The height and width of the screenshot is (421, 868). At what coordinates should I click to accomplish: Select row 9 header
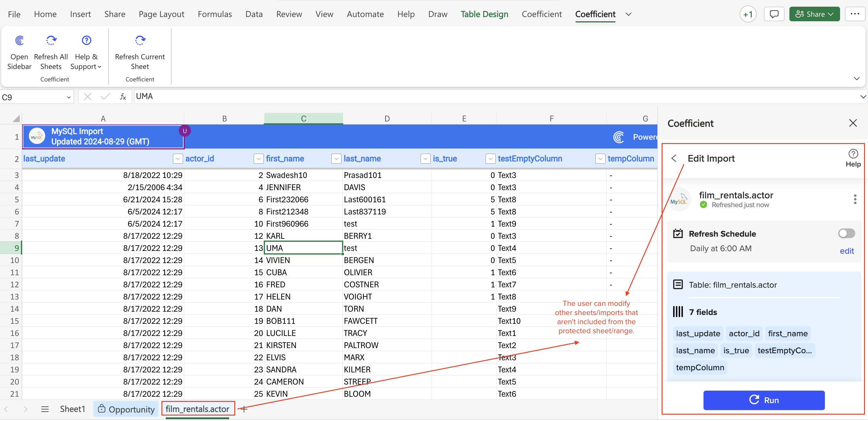11,248
